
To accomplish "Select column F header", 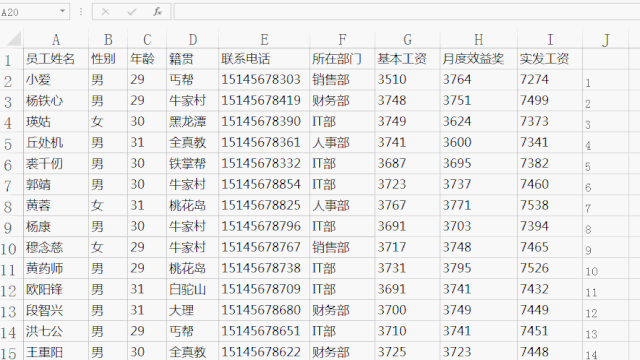I will tap(342, 40).
